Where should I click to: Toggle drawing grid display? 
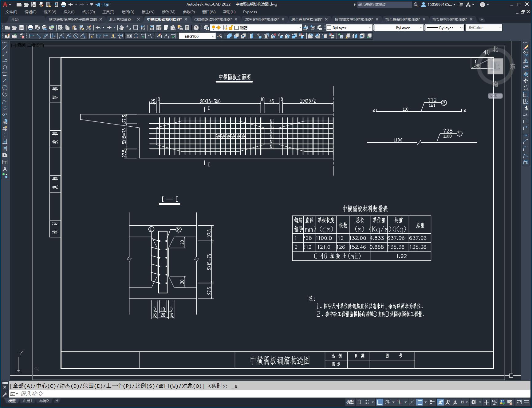tap(359, 402)
